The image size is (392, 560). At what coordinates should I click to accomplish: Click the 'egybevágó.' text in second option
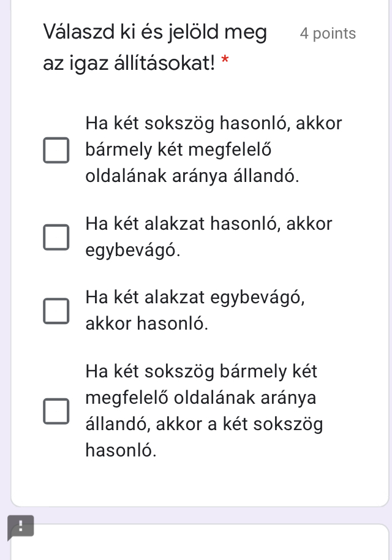coord(133,250)
